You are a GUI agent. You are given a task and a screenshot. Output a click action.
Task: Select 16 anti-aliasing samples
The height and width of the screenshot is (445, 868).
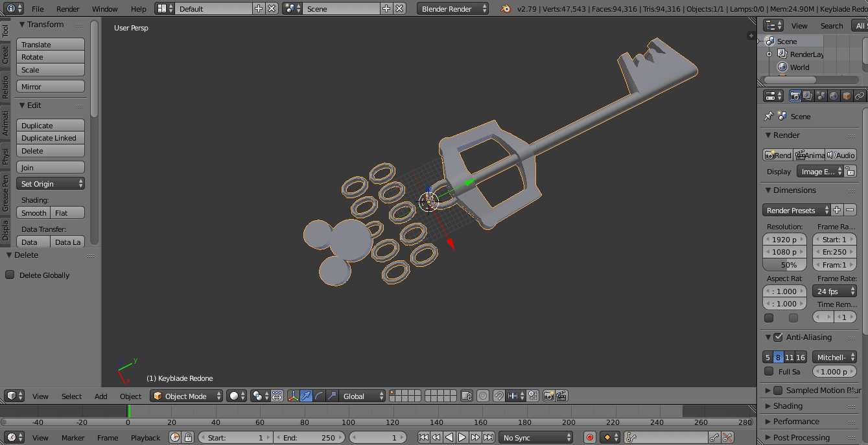pos(801,358)
